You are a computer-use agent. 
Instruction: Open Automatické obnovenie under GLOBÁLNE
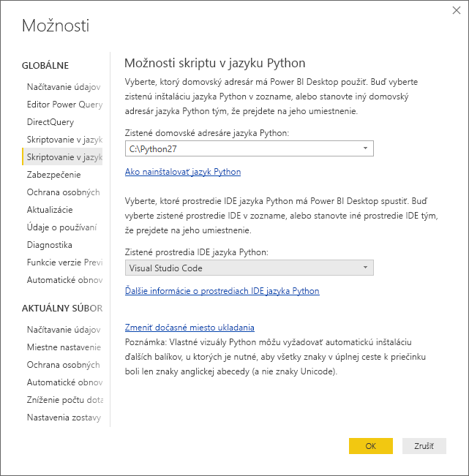coord(64,280)
